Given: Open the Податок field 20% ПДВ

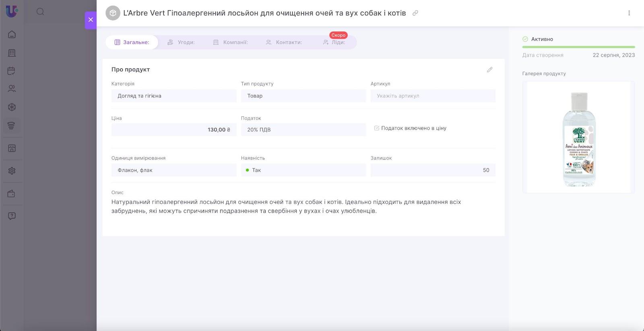Looking at the screenshot, I should 303,130.
